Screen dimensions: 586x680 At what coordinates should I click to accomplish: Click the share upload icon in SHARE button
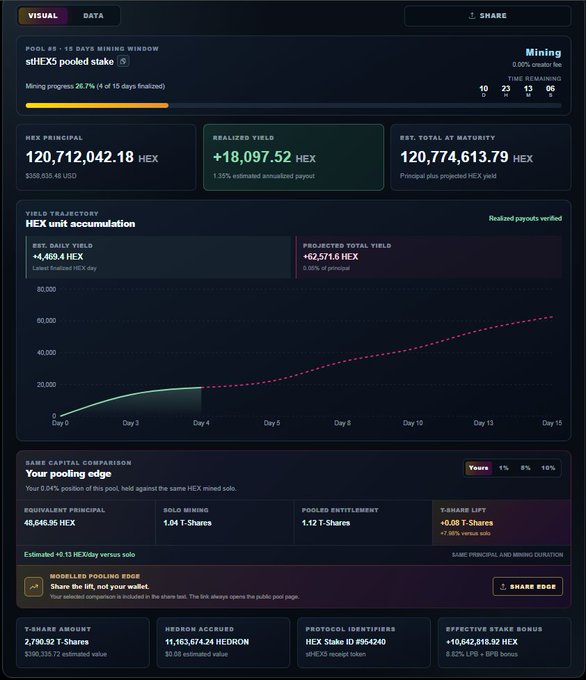[x=472, y=16]
